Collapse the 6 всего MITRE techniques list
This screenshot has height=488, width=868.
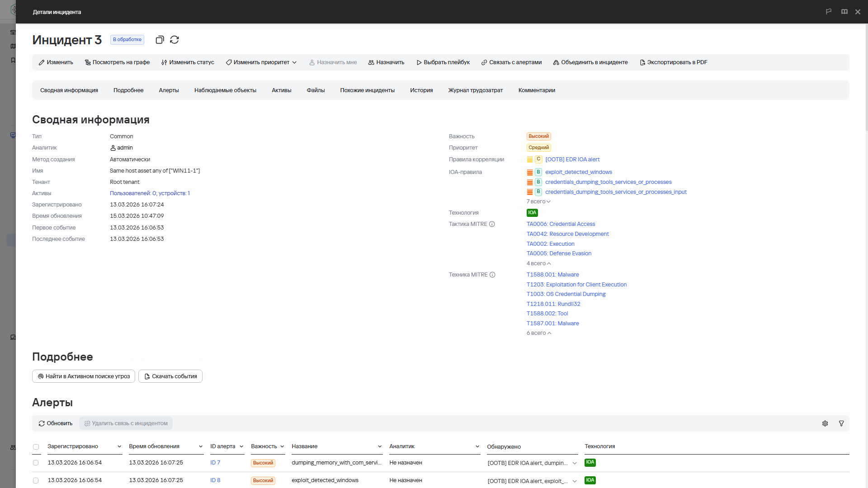pos(539,333)
